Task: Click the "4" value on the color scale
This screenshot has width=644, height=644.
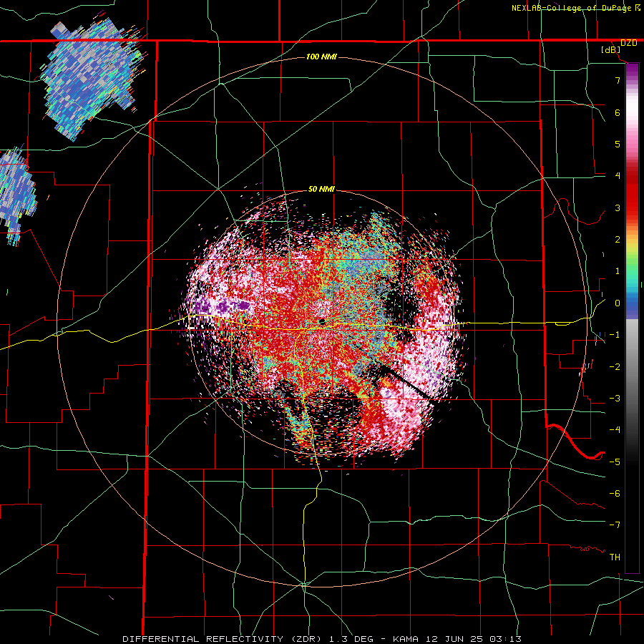Action: 618,176
